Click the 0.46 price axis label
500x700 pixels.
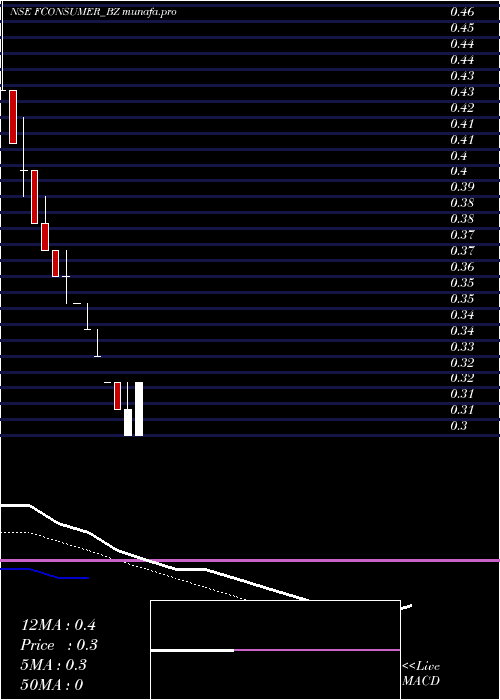click(462, 12)
